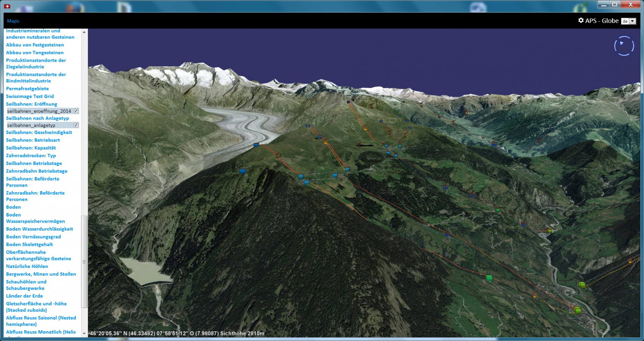Click the layer list scrollbar thumb
This screenshot has height=341, width=644.
tap(84, 262)
